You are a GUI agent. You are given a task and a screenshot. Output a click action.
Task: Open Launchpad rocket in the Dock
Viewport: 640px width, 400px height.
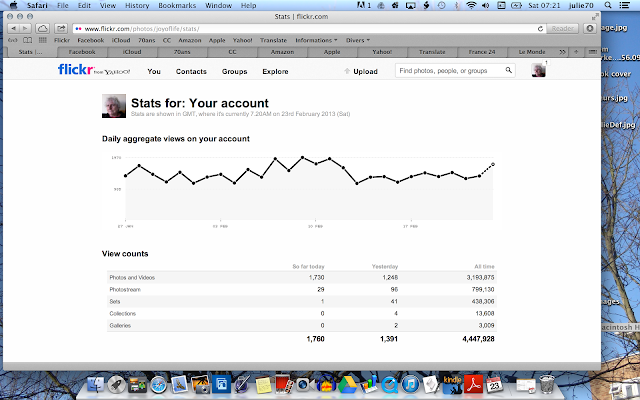116,385
